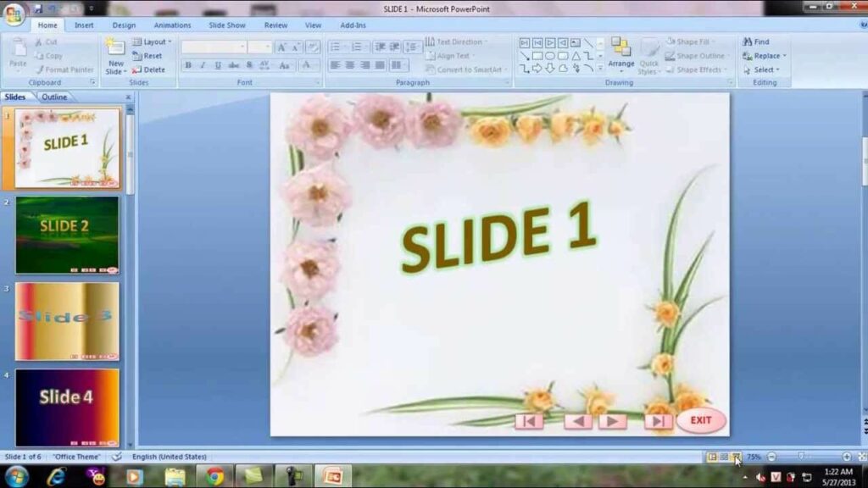
Task: Click the Replace button
Action: click(x=765, y=56)
